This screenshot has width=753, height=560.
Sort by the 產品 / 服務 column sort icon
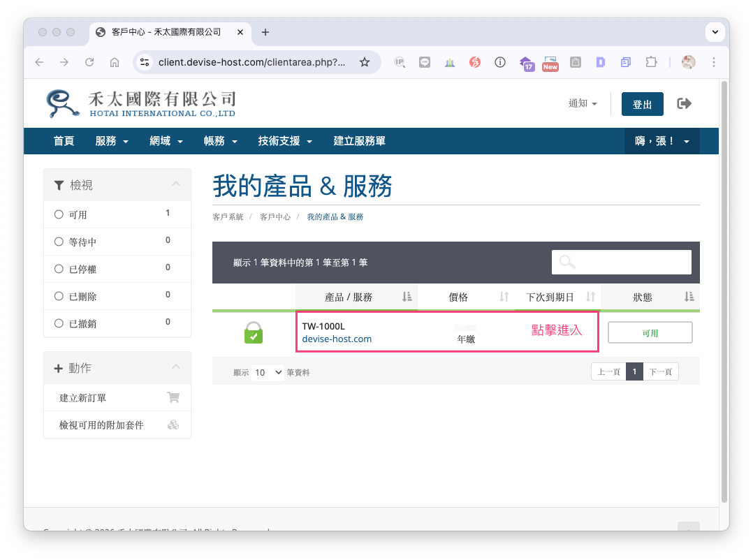[x=407, y=297]
